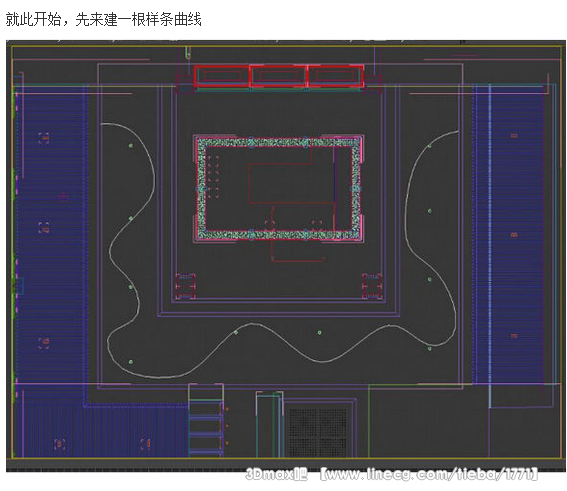Screen dimensions: 567x491
Task: Select the middle red rectangle at the top of the plan
Action: click(x=278, y=76)
